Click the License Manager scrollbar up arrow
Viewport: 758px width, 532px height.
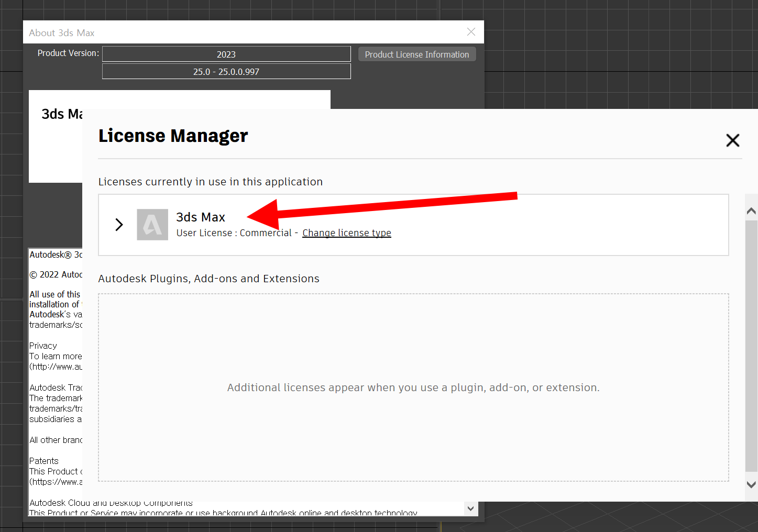751,210
